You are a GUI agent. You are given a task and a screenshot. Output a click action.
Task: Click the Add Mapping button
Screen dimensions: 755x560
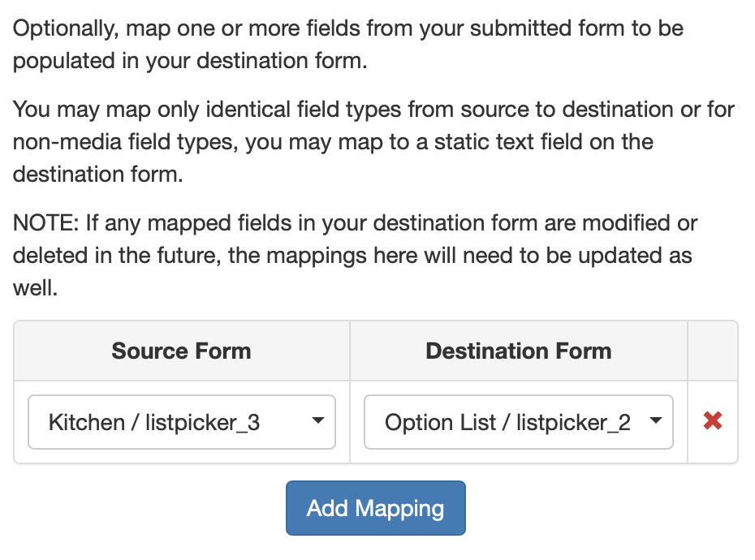375,509
